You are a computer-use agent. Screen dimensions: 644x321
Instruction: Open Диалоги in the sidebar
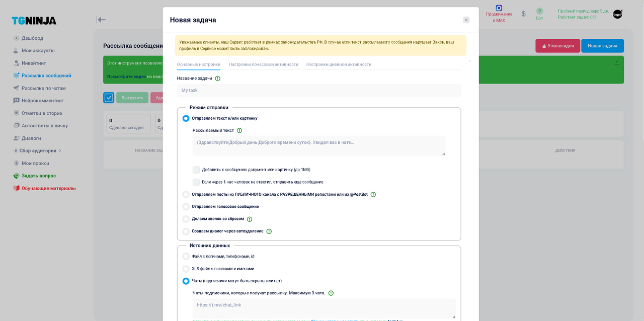(31, 138)
